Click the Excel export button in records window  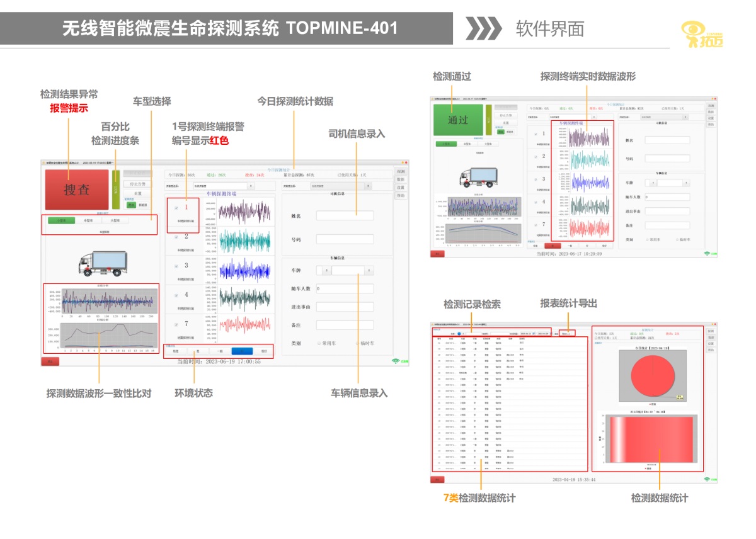tap(566, 333)
